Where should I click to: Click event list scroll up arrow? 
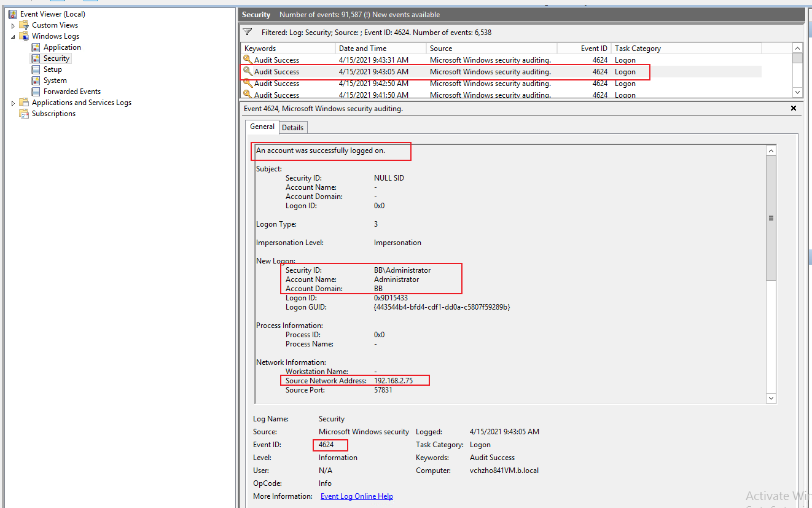[797, 48]
